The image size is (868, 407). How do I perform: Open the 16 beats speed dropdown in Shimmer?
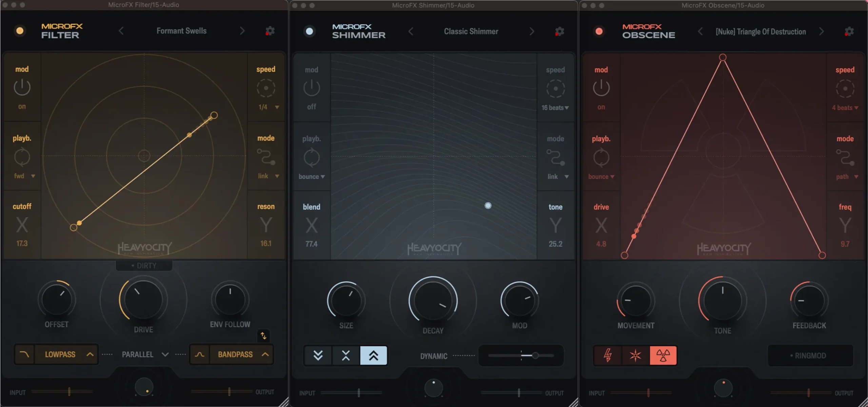point(555,108)
